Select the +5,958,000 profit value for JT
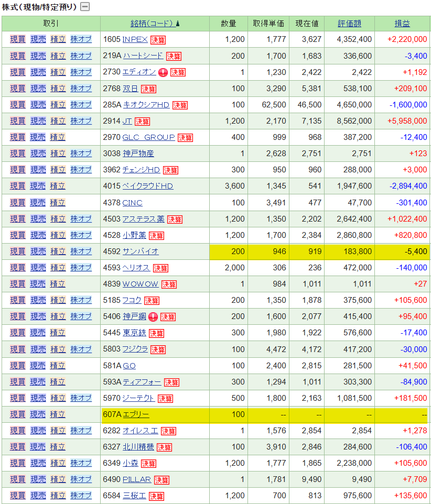Image resolution: width=431 pixels, height=504 pixels. tap(407, 121)
